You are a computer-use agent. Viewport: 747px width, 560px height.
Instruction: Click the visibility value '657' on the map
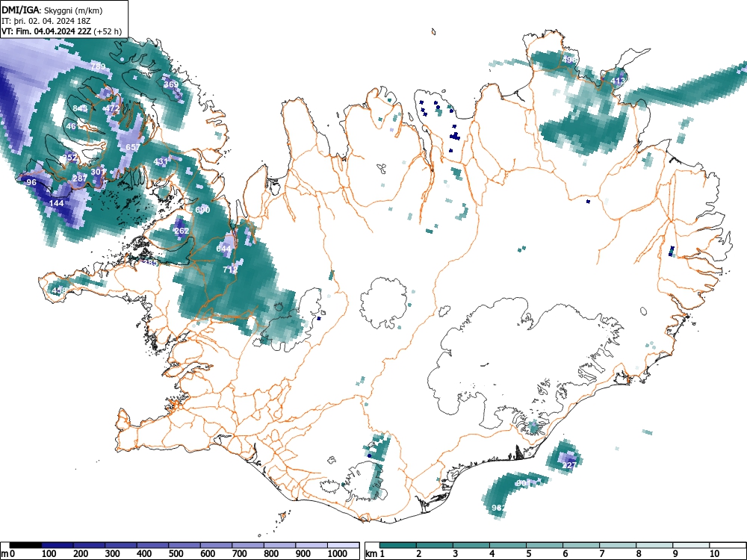click(133, 147)
